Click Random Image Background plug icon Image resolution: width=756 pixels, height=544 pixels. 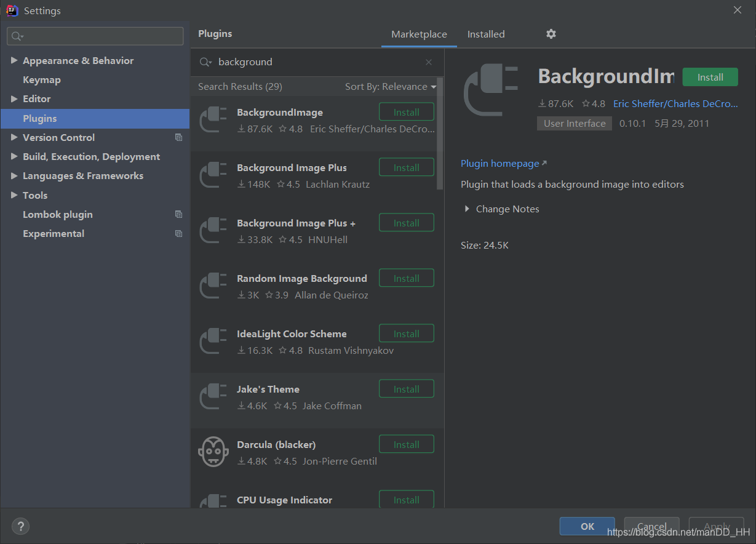pos(213,286)
